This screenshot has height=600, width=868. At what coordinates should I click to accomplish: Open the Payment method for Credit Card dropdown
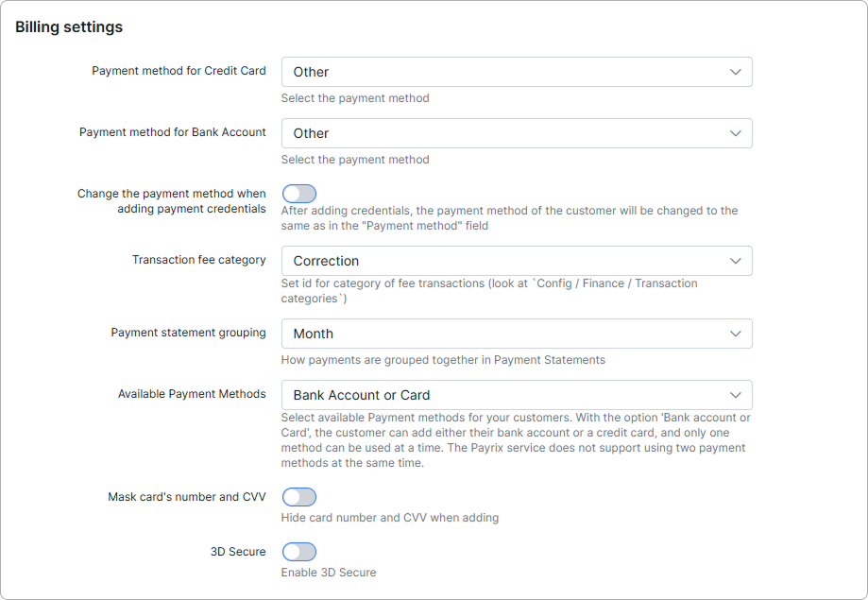(516, 72)
